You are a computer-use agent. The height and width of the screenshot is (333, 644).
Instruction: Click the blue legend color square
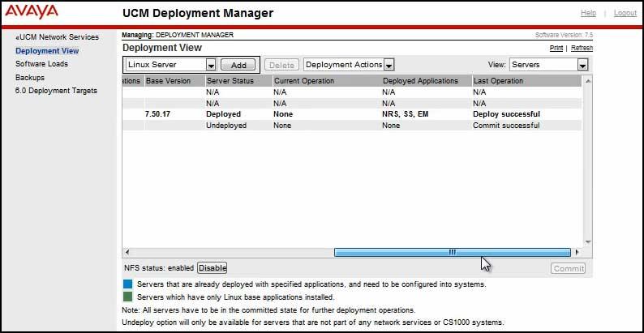tap(127, 284)
